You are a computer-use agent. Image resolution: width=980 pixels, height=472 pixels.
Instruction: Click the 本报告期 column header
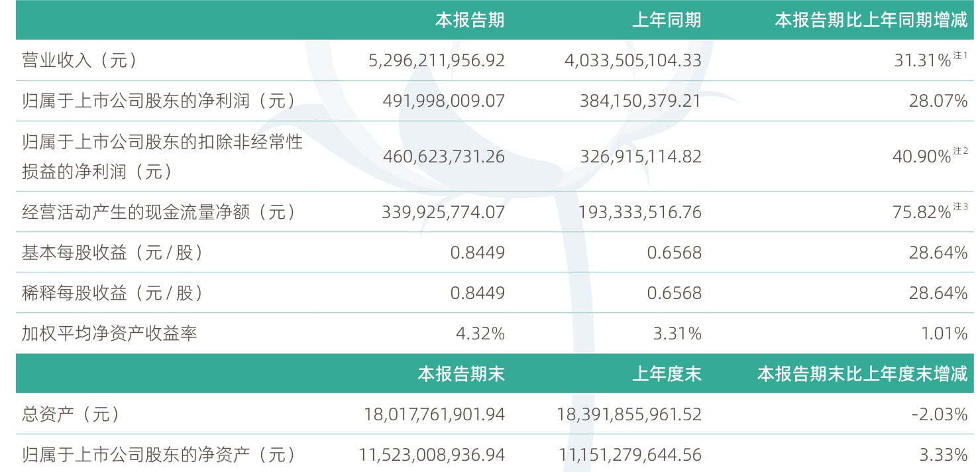tap(470, 20)
